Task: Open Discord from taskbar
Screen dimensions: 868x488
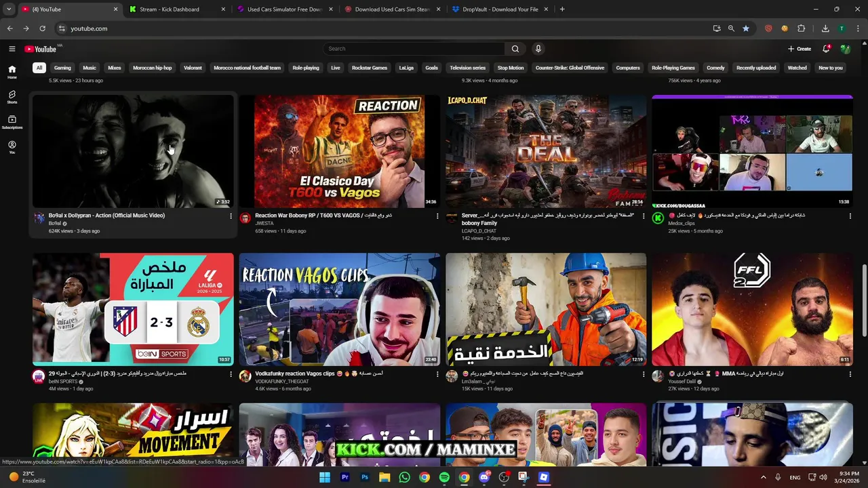Action: pos(484,477)
